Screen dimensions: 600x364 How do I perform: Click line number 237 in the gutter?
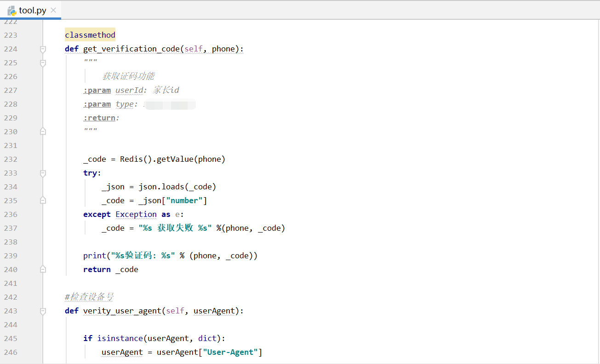coord(11,228)
